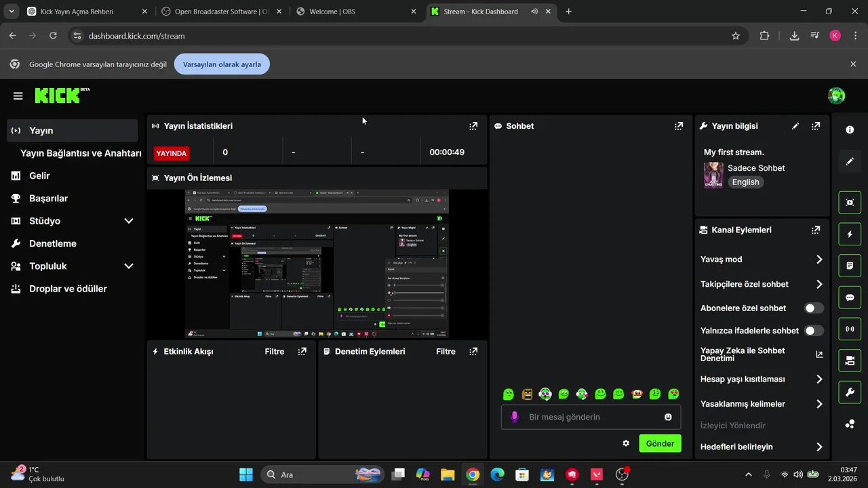Open the emoji picker in the chat input
The height and width of the screenshot is (488, 868).
668,417
